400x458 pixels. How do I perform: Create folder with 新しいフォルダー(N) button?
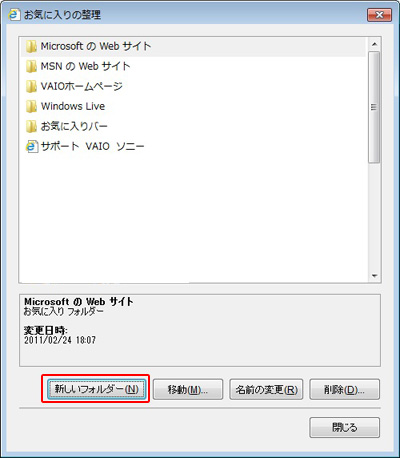(x=96, y=389)
